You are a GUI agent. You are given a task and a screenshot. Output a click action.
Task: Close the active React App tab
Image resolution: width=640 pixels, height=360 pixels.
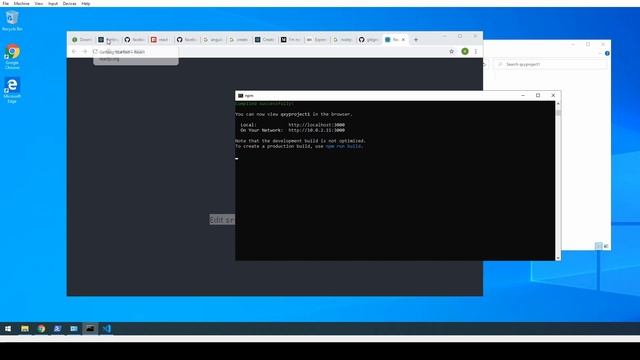tap(403, 40)
